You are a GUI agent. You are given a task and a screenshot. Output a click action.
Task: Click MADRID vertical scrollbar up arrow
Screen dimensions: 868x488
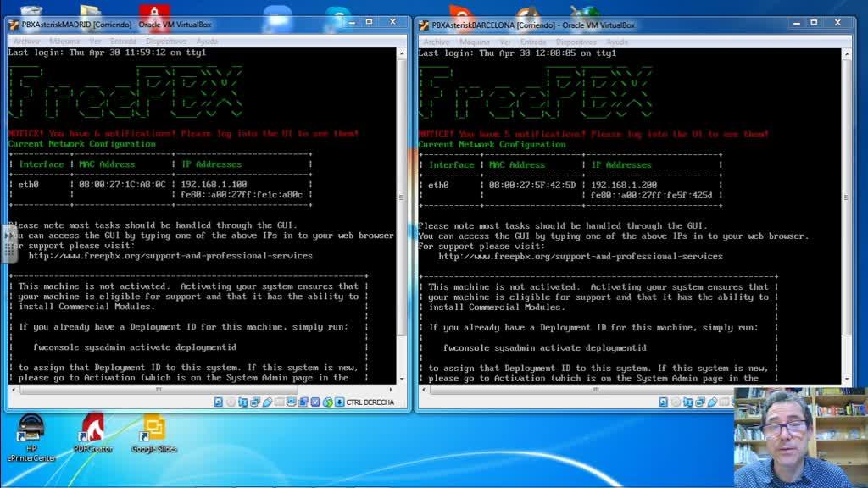[402, 53]
